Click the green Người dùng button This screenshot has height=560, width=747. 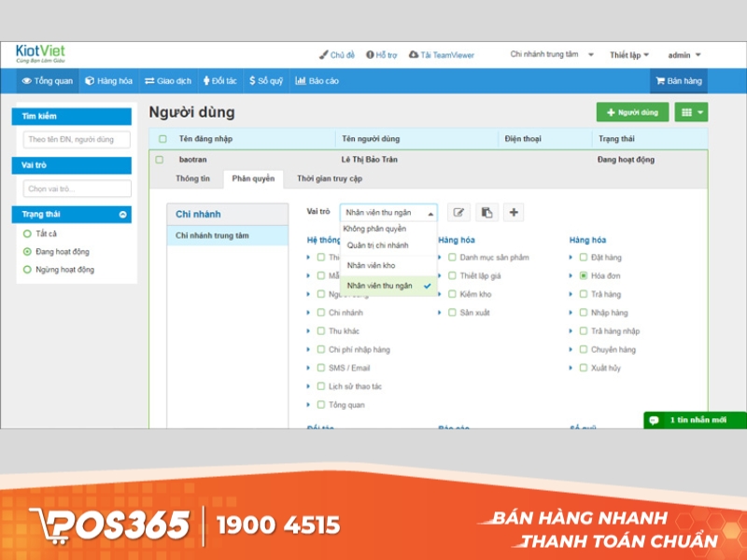click(x=631, y=111)
